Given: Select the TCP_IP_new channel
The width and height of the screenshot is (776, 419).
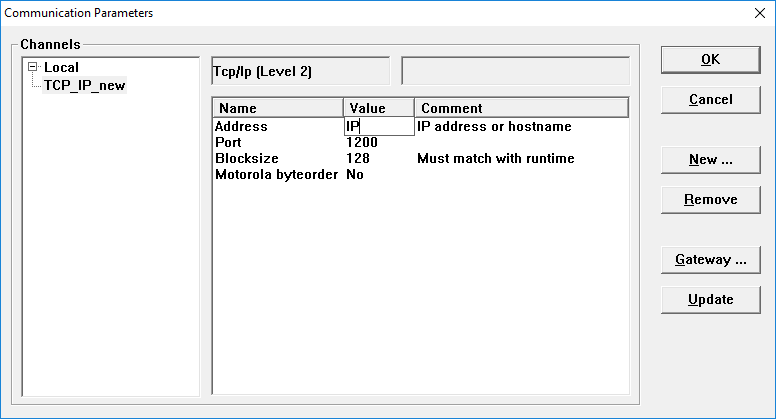Looking at the screenshot, I should [x=85, y=84].
